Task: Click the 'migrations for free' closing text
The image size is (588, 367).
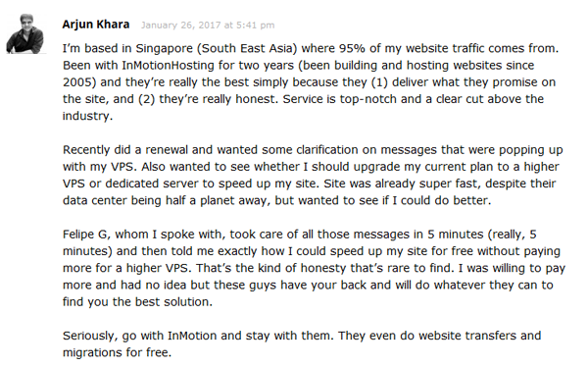Action: [117, 352]
